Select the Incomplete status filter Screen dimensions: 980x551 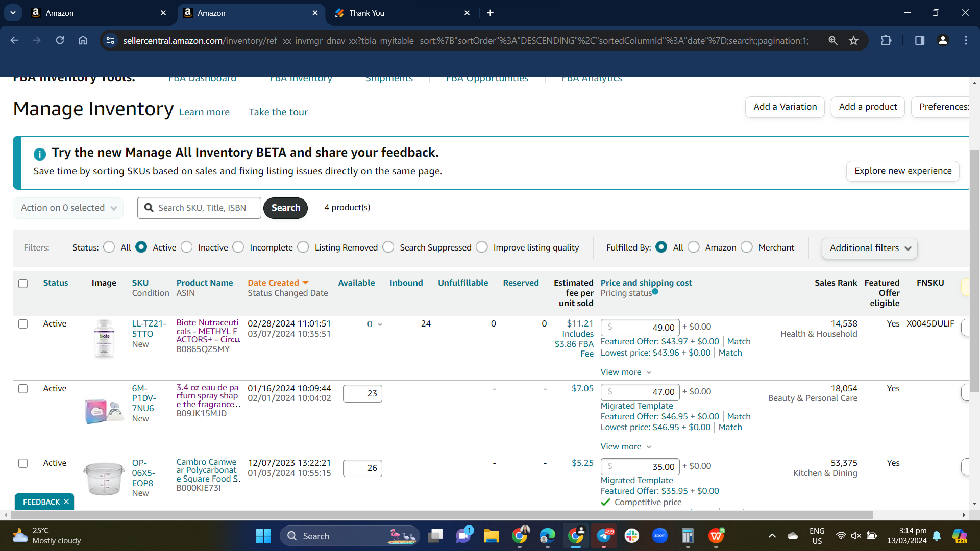[238, 247]
